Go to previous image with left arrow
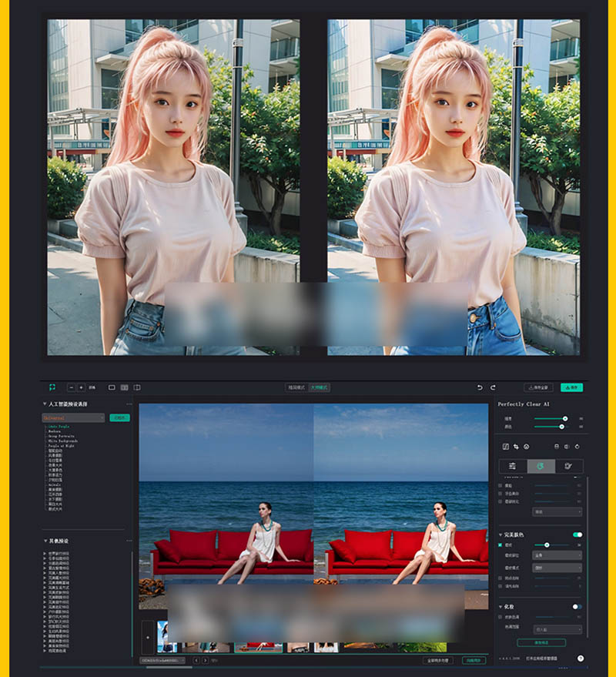The image size is (616, 677). point(196,660)
